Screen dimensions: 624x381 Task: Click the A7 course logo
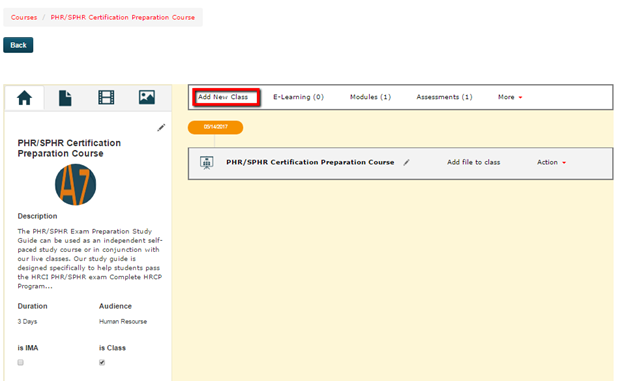click(x=76, y=185)
